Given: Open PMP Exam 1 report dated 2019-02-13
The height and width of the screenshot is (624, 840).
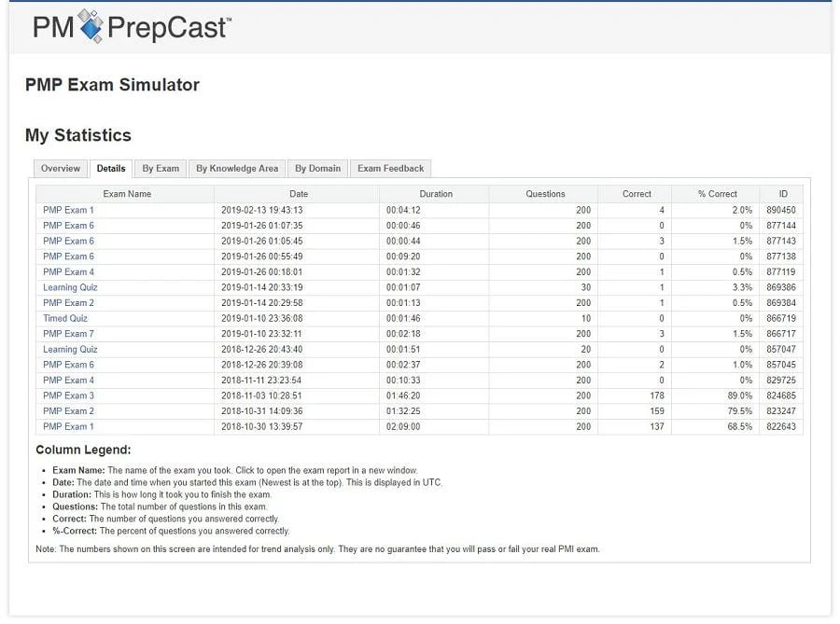Looking at the screenshot, I should [x=68, y=210].
